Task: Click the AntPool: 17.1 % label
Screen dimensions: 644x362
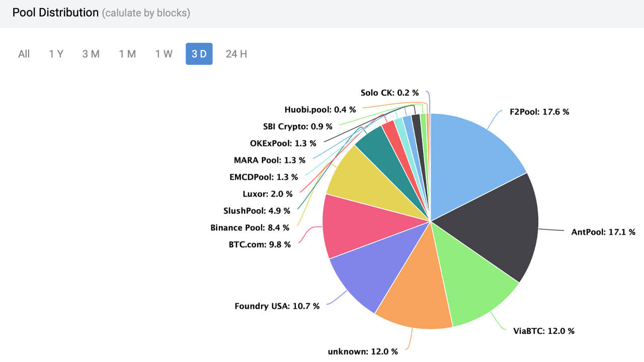Action: (x=603, y=232)
